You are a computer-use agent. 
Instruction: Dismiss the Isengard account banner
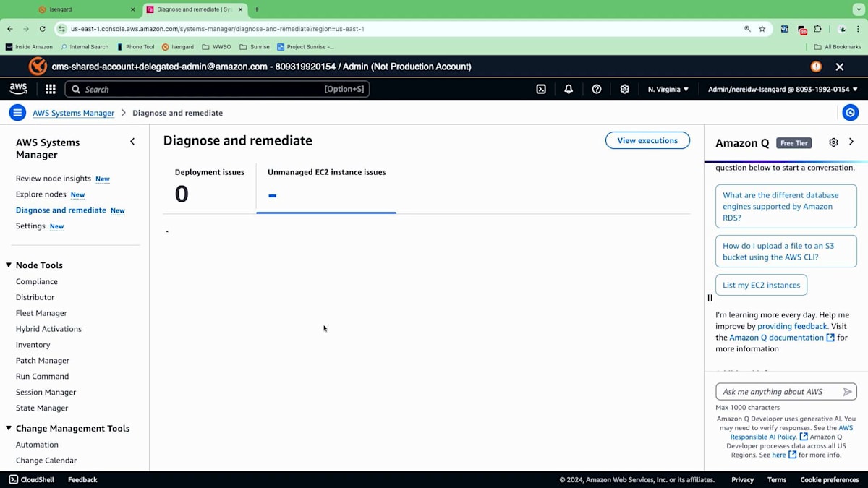tap(840, 67)
